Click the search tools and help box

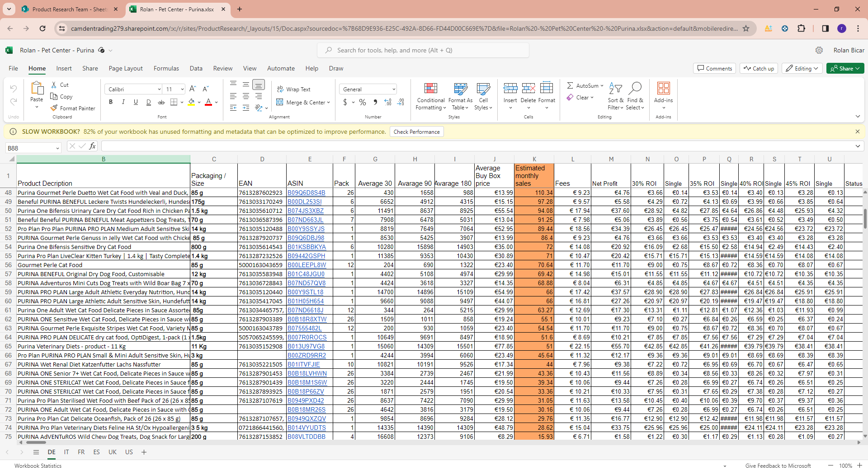423,50
